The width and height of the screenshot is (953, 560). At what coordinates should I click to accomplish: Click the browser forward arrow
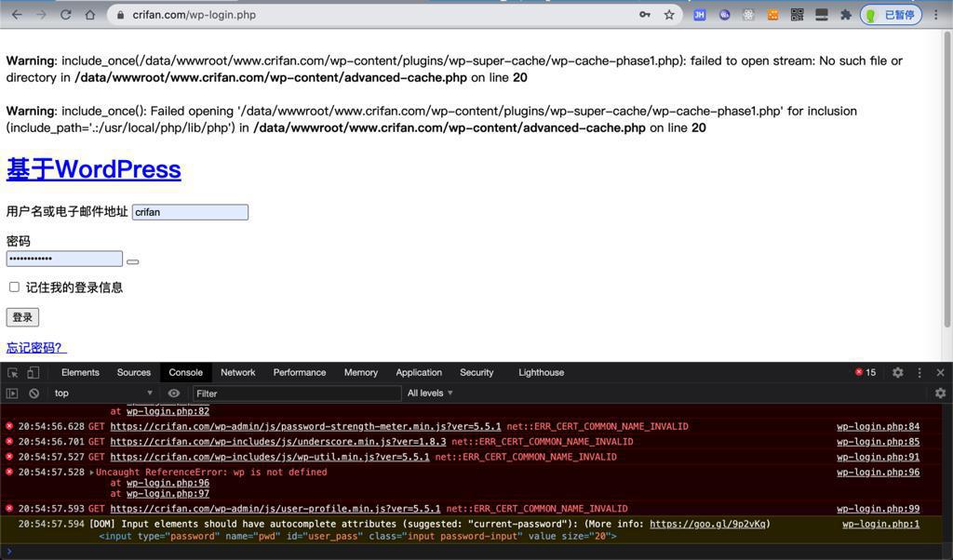41,15
